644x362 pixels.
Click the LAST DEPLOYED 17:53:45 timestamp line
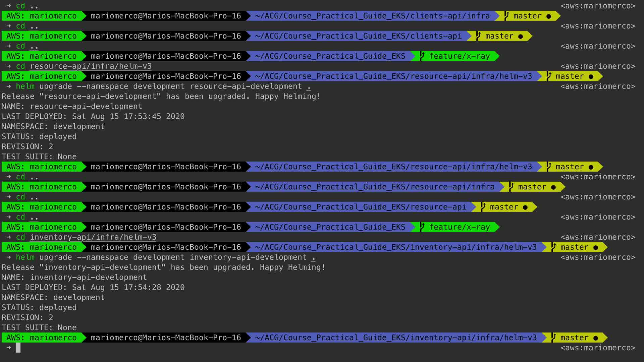click(93, 116)
